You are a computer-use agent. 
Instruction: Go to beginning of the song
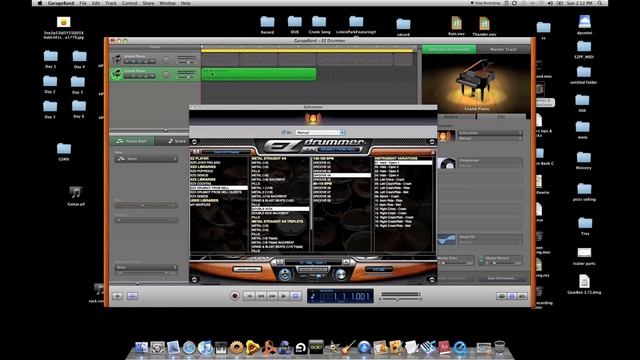[249, 296]
